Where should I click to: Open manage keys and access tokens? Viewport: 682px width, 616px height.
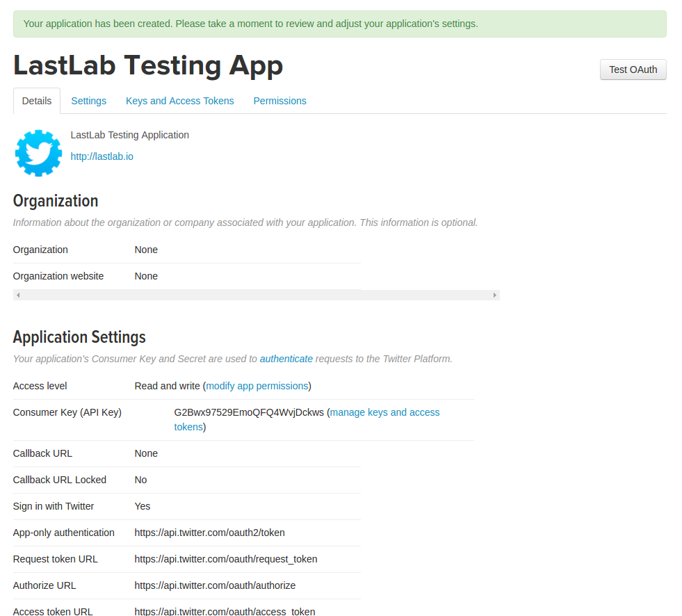[x=384, y=412]
